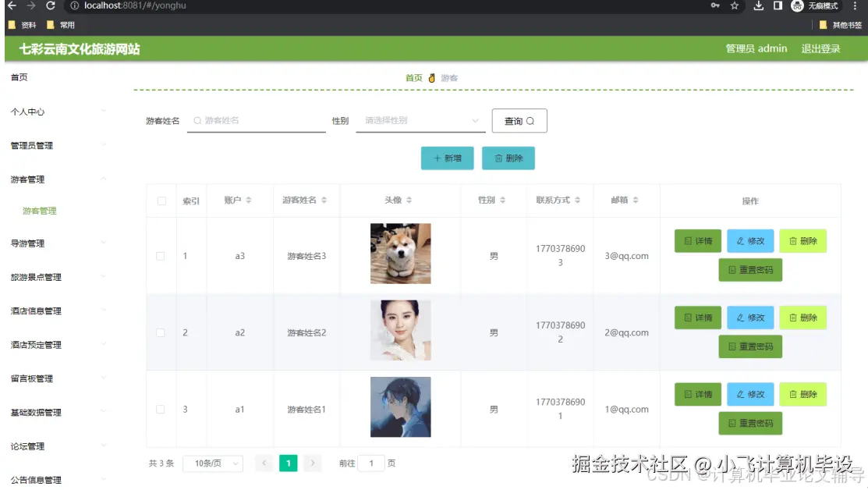Open the 资料 bookmarks folder
This screenshot has height=490, width=868.
(22, 25)
